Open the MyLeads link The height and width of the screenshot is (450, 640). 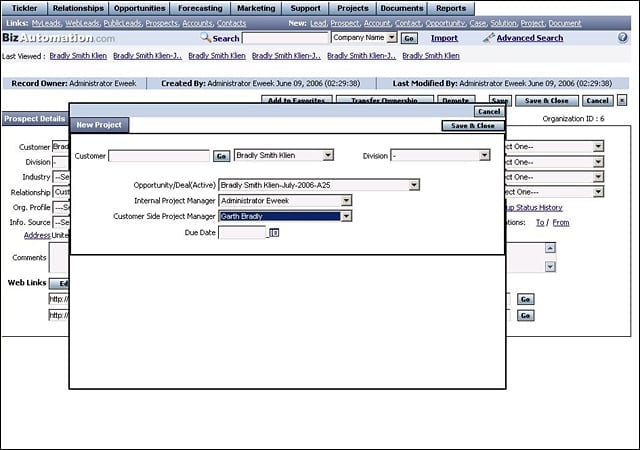(46, 23)
